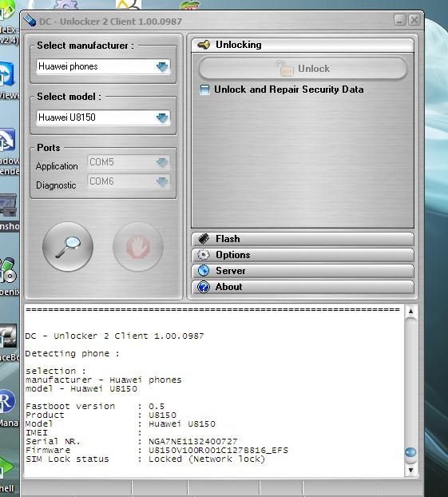Click firmware U8150V100R001C127B816_EFS in log
This screenshot has width=448, height=497.
pos(218,451)
